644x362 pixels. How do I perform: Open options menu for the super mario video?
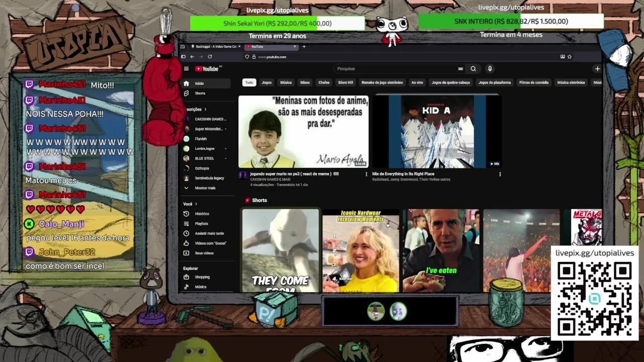(x=366, y=174)
